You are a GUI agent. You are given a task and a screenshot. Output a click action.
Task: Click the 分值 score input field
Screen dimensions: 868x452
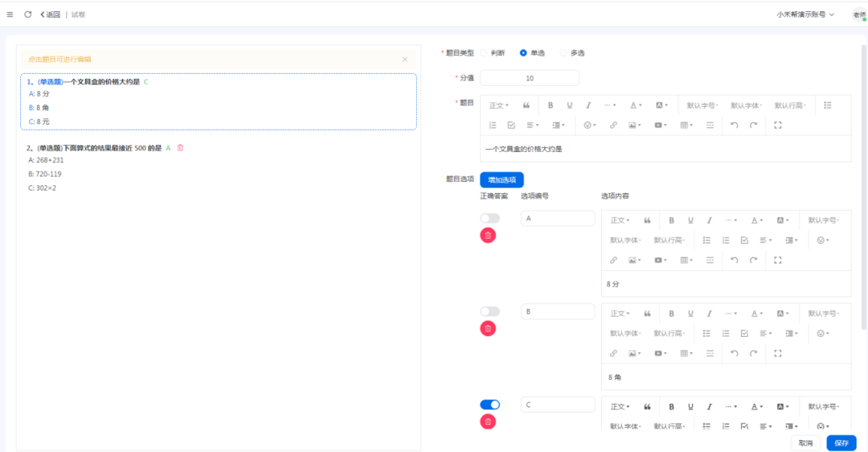pos(530,78)
